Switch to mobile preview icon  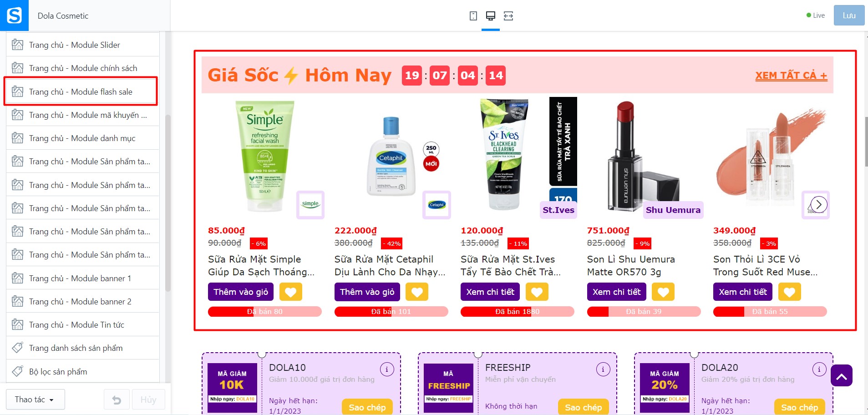tap(473, 16)
